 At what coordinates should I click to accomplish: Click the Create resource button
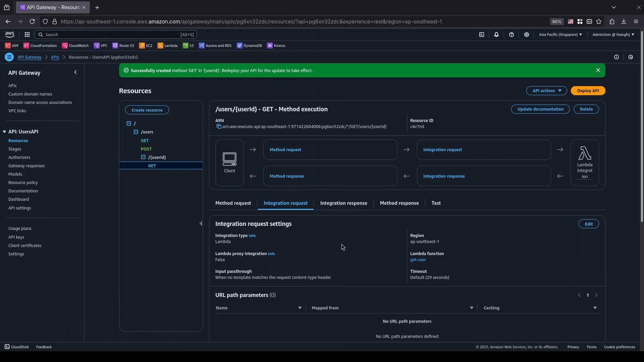[x=147, y=110]
